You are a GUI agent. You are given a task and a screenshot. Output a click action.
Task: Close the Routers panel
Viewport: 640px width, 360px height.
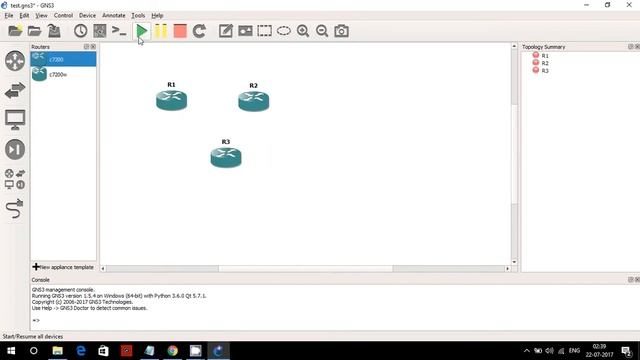(93, 47)
